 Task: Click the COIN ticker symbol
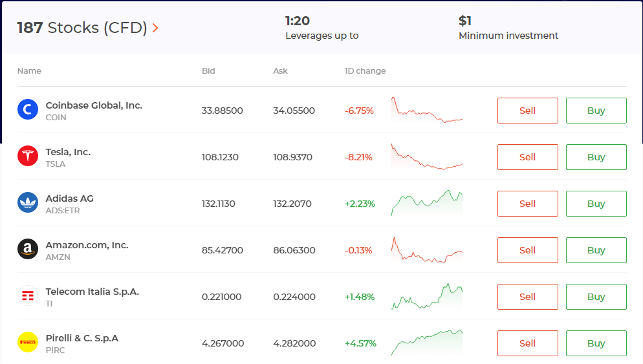click(x=56, y=118)
